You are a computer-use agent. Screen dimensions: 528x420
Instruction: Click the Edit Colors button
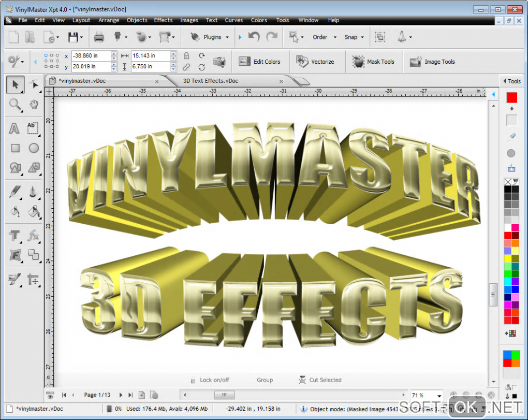[260, 62]
